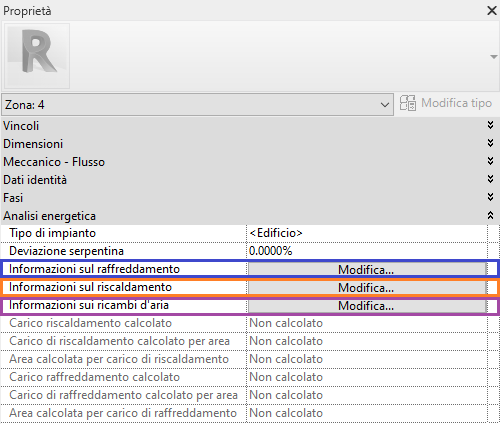Close the Proprietà panel
Image resolution: width=500 pixels, height=424 pixels.
point(492,11)
